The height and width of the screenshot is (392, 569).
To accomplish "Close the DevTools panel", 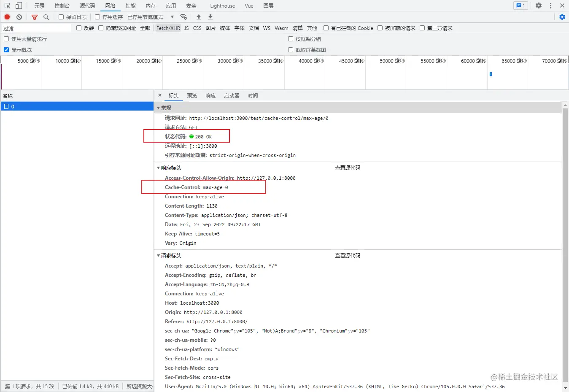I will (x=562, y=5).
